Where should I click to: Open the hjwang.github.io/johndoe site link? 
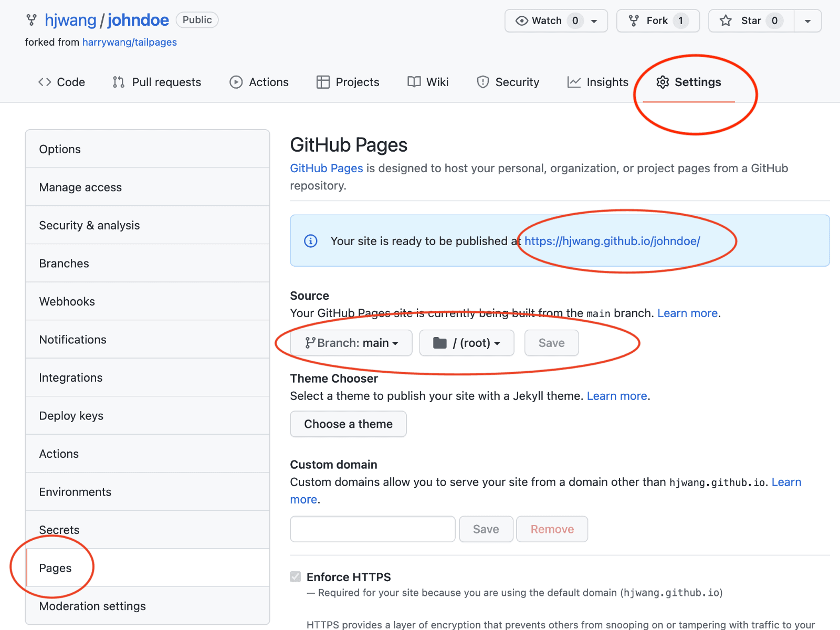pyautogui.click(x=612, y=241)
